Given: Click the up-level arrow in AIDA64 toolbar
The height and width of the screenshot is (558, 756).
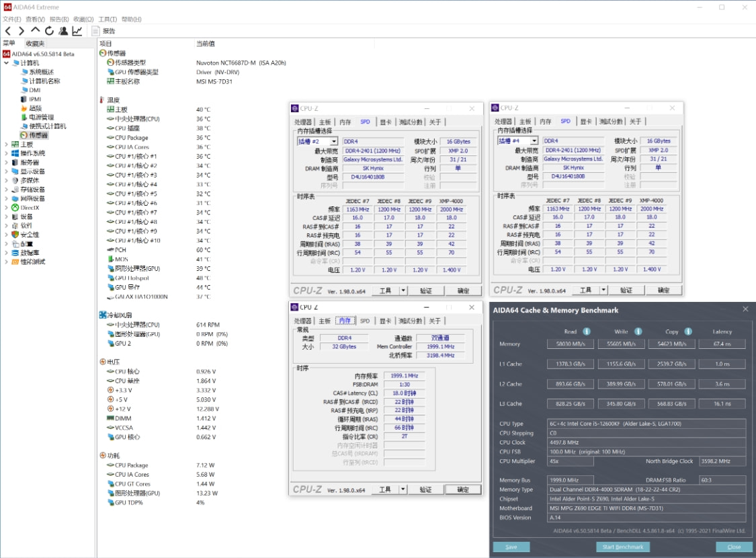Looking at the screenshot, I should [35, 30].
